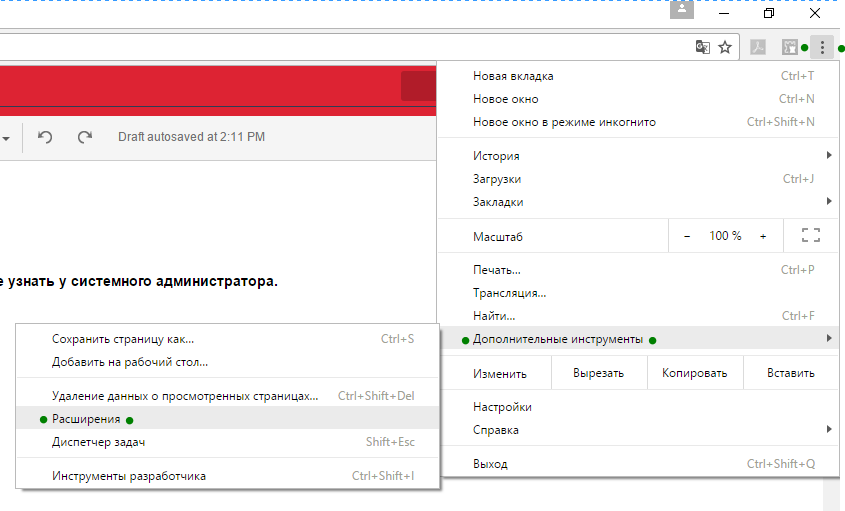Click the user profile icon in title bar
This screenshot has width=845, height=511.
(682, 10)
